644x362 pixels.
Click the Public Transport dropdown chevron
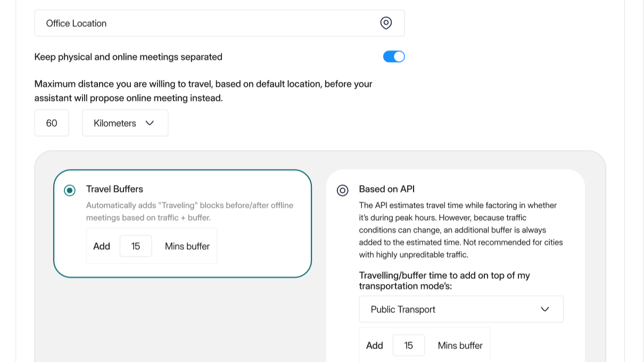point(544,309)
